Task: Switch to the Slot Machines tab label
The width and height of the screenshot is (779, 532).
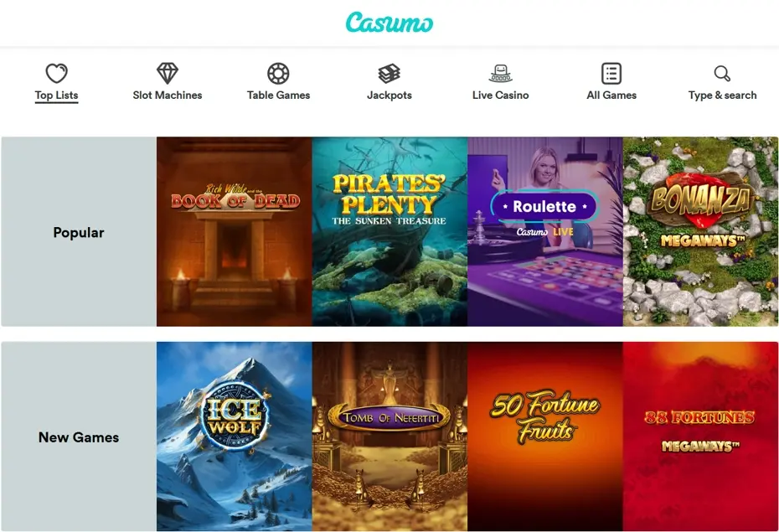Action: point(168,95)
